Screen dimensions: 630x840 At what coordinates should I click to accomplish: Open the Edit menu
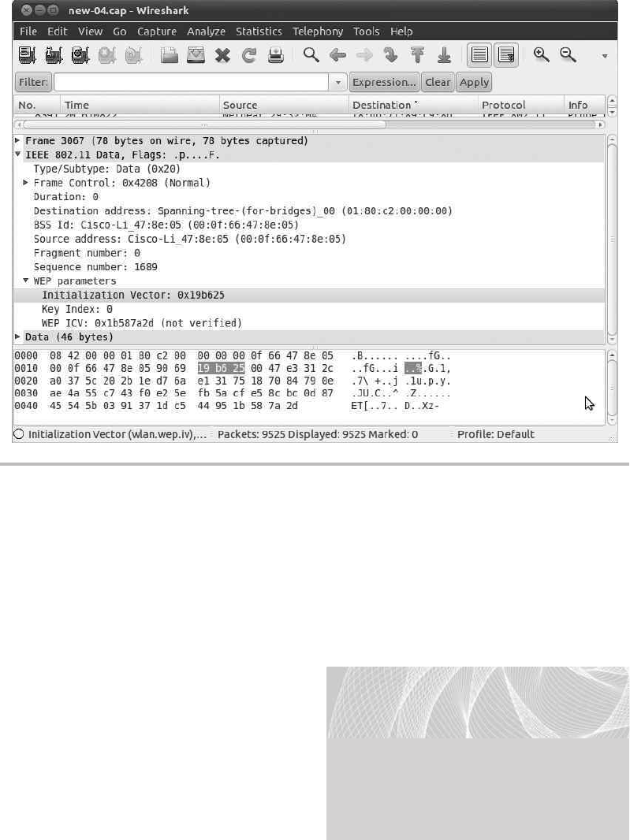(58, 31)
